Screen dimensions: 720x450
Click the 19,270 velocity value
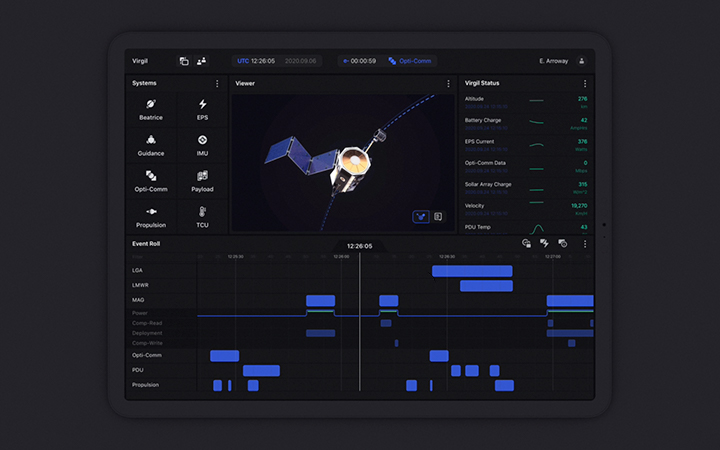(x=579, y=206)
